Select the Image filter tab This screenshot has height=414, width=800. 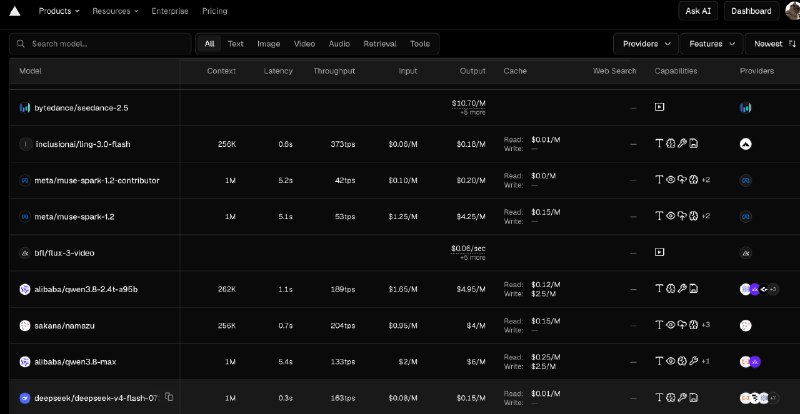[268, 44]
